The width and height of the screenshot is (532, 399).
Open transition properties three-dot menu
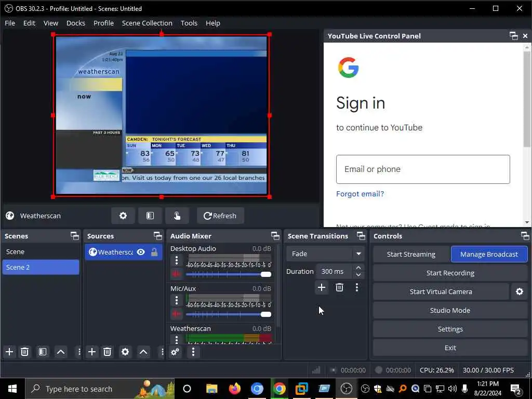tap(356, 288)
